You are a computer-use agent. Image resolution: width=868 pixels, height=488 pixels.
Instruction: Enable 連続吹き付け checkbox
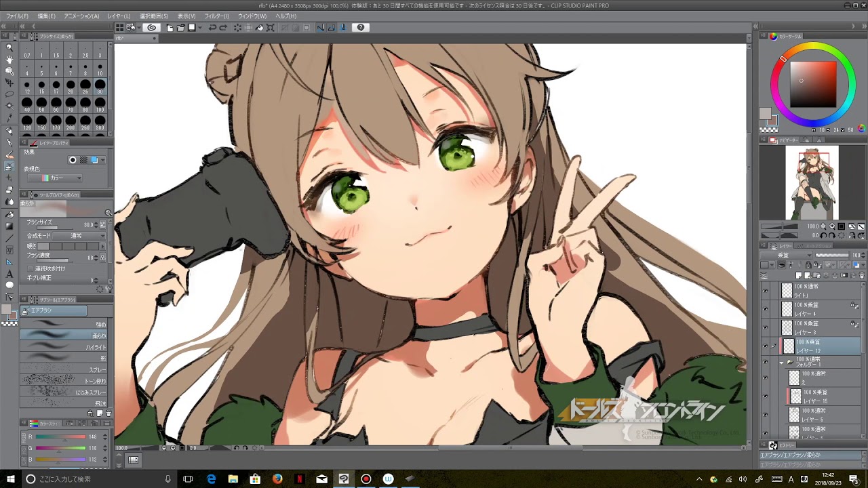31,268
